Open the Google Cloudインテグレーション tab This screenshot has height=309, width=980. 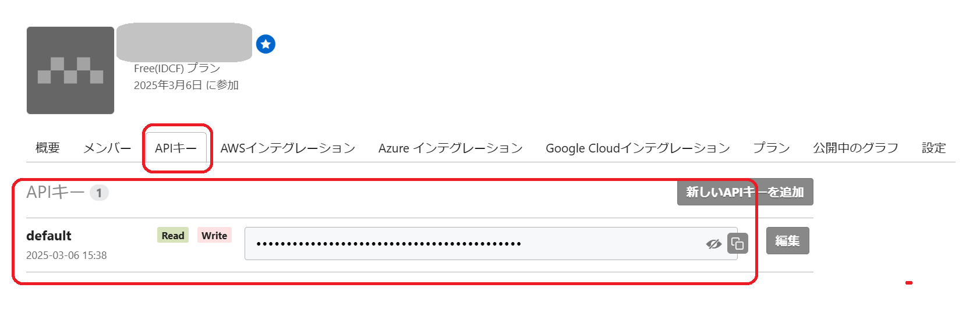tap(638, 148)
